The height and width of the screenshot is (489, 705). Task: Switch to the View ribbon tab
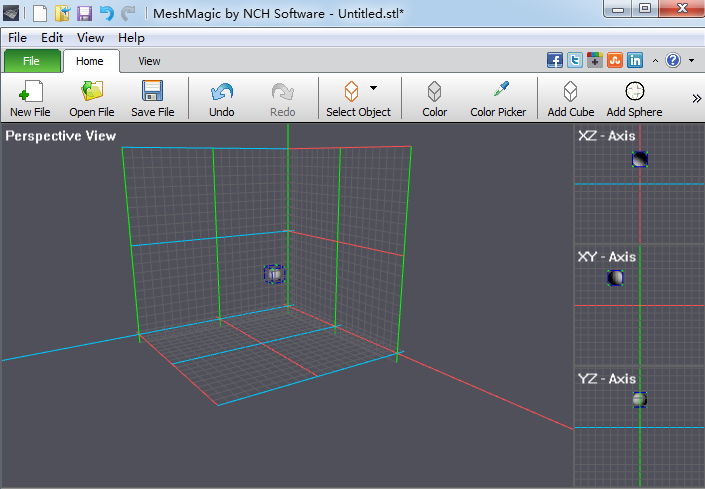coord(149,61)
